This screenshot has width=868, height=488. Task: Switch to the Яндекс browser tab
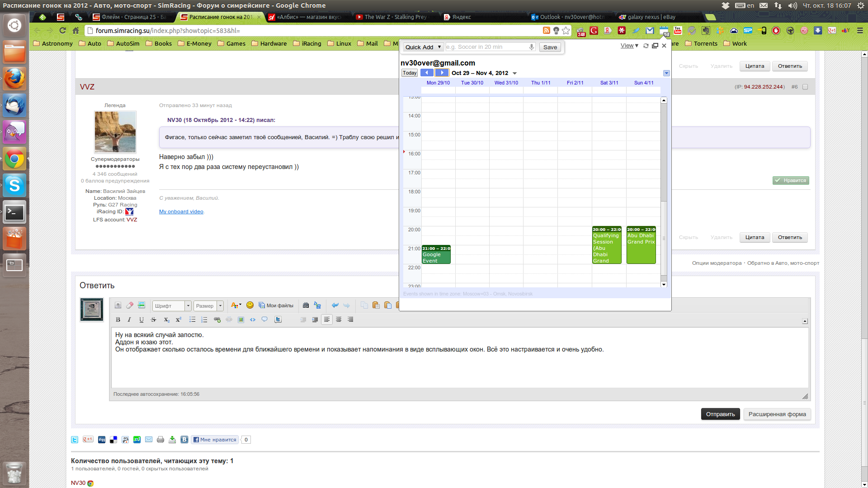coord(461,17)
